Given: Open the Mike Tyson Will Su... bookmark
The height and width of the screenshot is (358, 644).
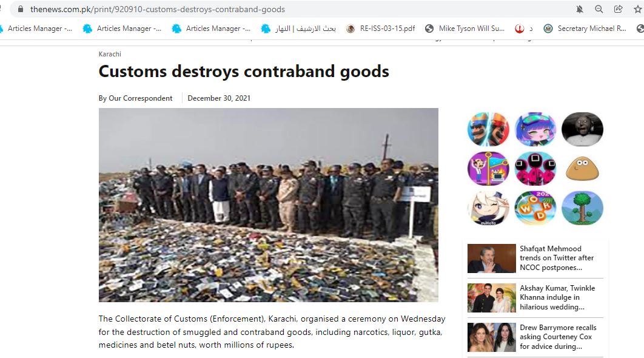Looking at the screenshot, I should tap(465, 29).
